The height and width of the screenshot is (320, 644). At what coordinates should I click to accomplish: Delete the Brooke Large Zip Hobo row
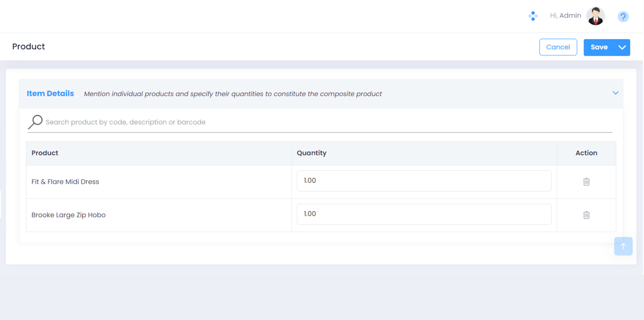586,215
